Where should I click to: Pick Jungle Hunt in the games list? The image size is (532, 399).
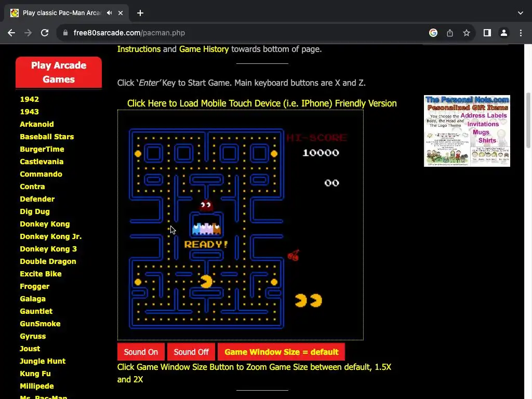pos(43,361)
